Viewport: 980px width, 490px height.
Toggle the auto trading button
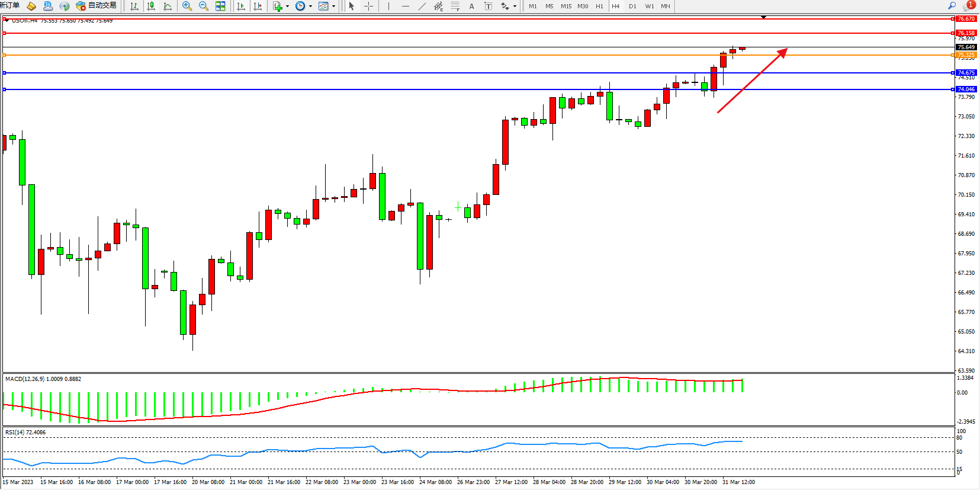(x=97, y=6)
